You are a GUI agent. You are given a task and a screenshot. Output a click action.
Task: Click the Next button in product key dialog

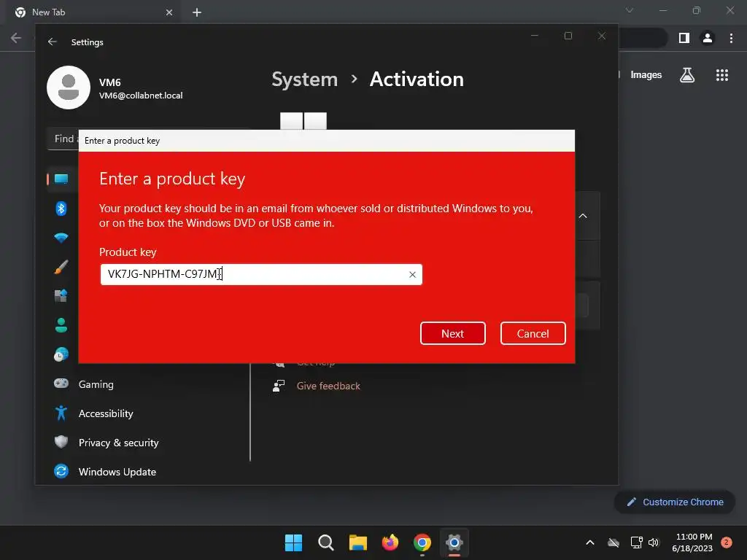[452, 333]
